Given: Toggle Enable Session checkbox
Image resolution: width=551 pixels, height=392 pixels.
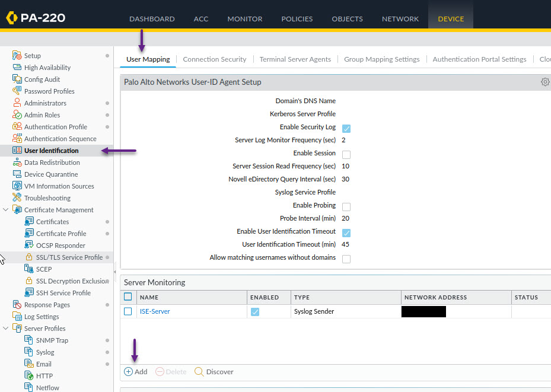Looking at the screenshot, I should pyautogui.click(x=346, y=154).
